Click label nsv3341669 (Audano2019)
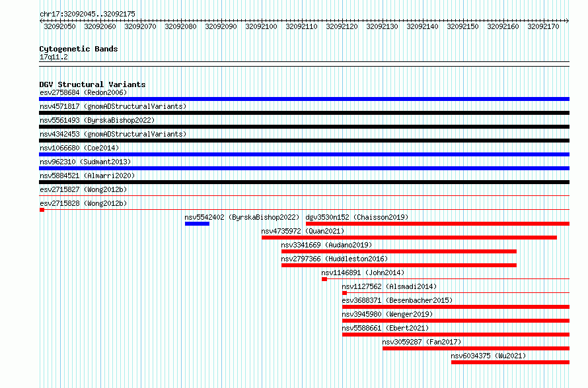The width and height of the screenshot is (588, 388). (x=326, y=245)
